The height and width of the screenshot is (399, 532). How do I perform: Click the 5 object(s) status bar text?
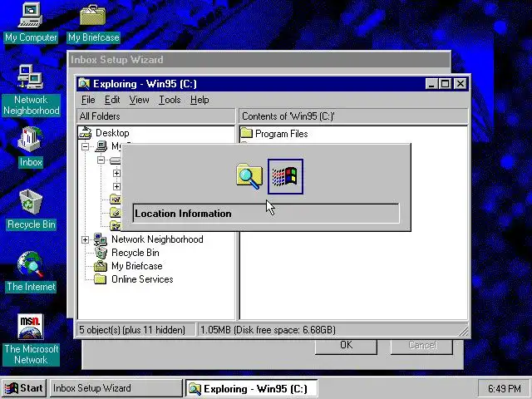click(x=132, y=330)
